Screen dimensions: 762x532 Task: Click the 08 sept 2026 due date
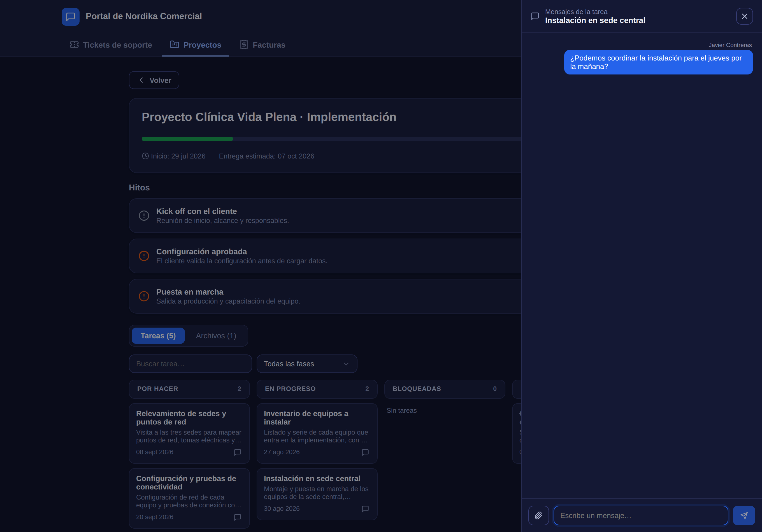[155, 452]
